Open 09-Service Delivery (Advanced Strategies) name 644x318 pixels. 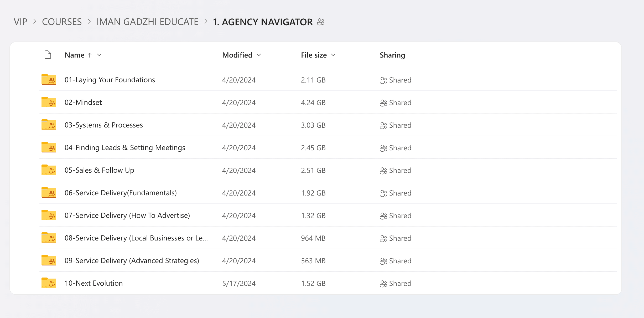132,260
